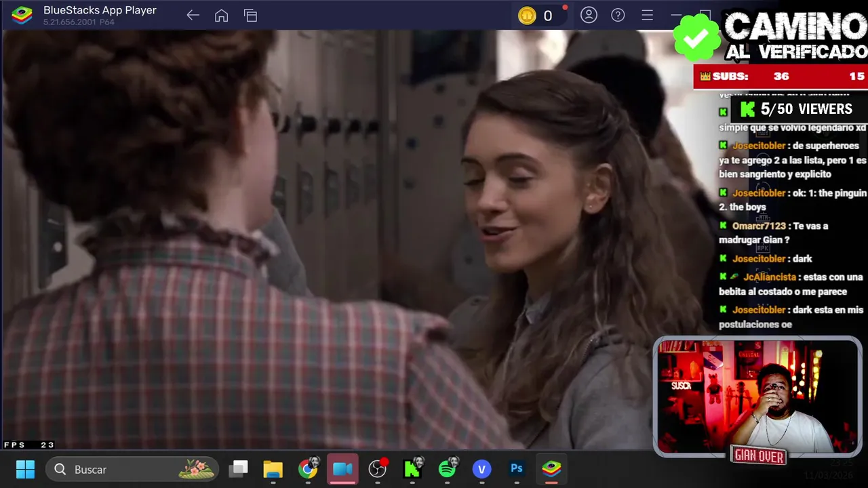
Task: Minimize the BlueStacks window
Action: (x=676, y=15)
